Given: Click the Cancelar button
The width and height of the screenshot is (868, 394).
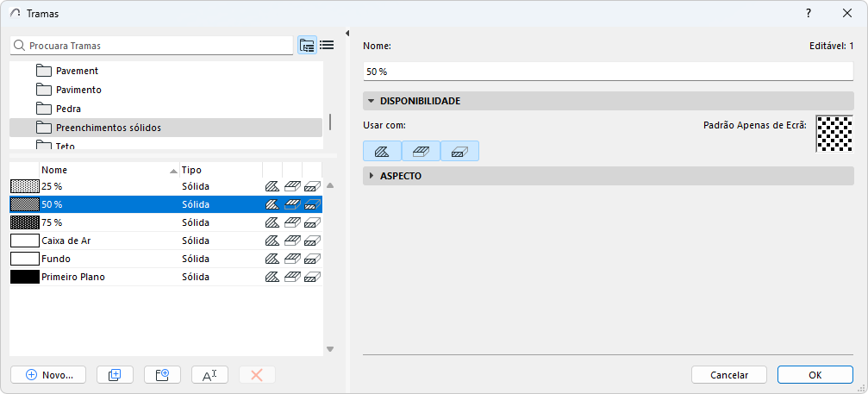Looking at the screenshot, I should coord(729,375).
